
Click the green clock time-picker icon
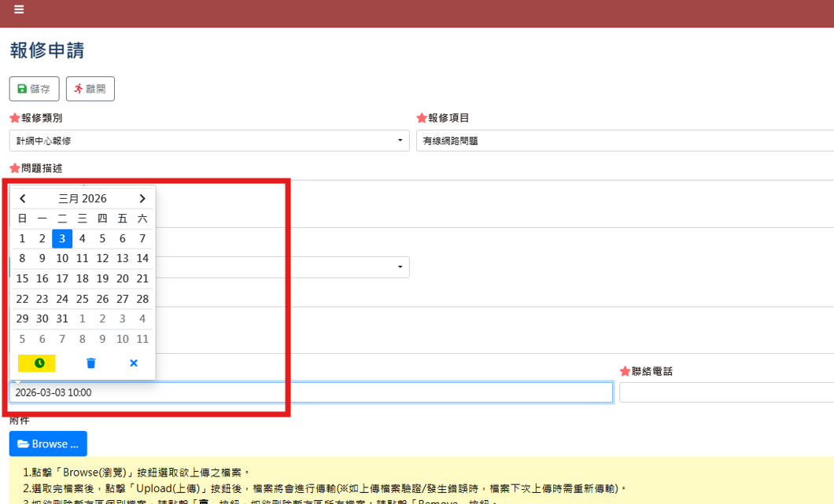37,362
